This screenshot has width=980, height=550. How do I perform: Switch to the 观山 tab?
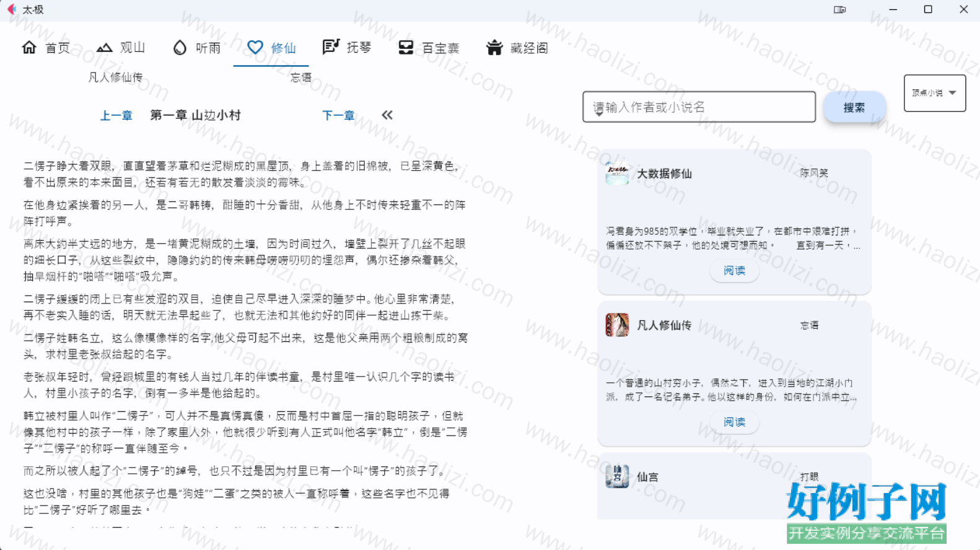121,48
